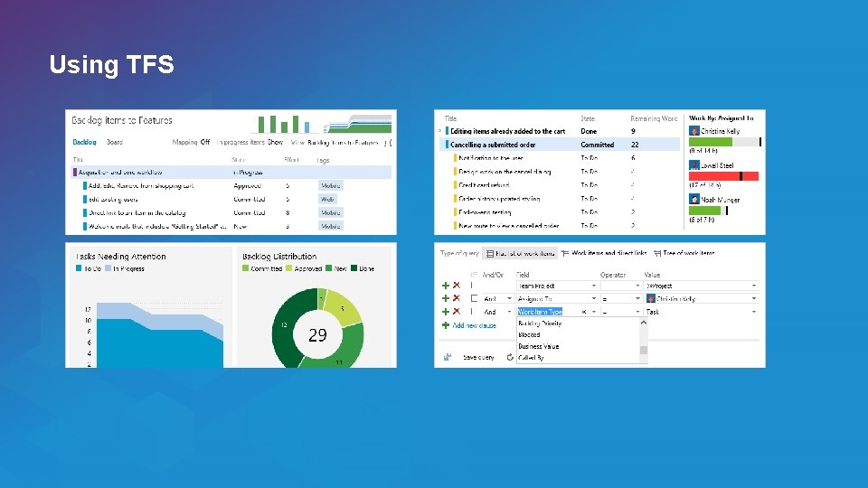Click the Effort column header in backlog
The width and height of the screenshot is (868, 488).
292,160
